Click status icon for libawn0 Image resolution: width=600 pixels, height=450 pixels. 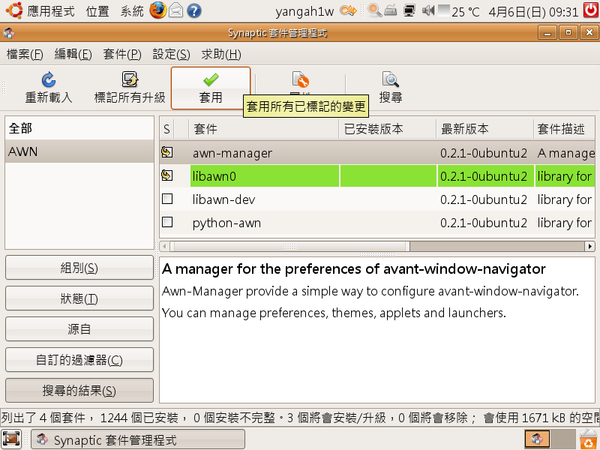[x=167, y=176]
